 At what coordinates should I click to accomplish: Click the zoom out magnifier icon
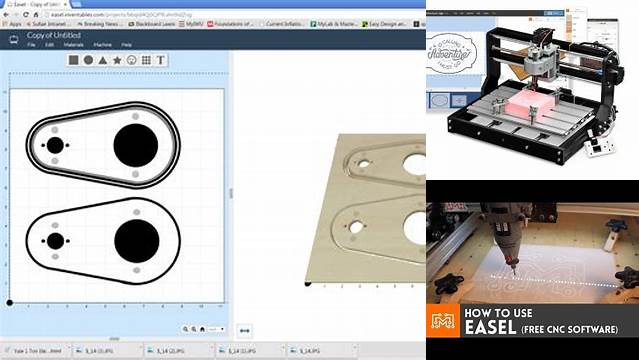pos(194,329)
